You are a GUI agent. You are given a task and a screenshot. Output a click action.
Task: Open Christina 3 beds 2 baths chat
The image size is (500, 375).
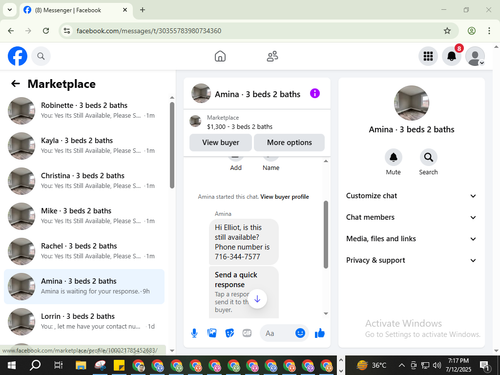tap(84, 181)
